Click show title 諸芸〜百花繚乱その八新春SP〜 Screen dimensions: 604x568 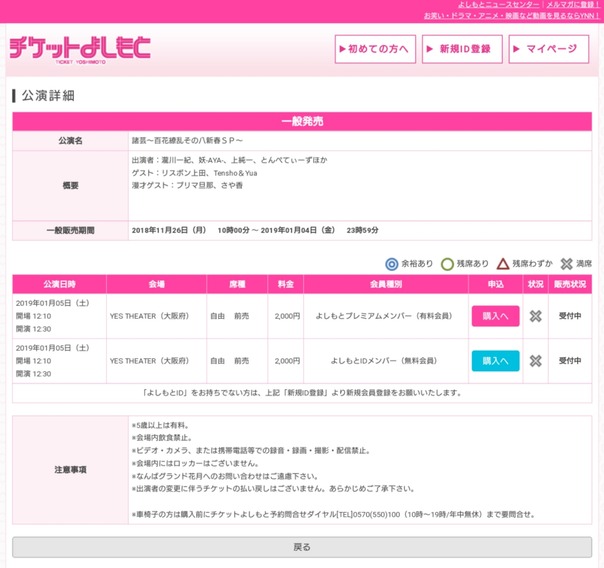pyautogui.click(x=187, y=141)
